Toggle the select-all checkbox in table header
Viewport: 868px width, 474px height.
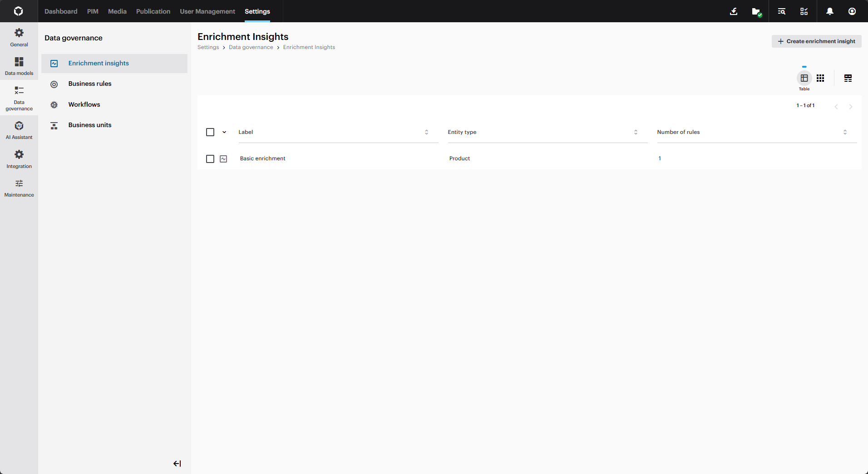[x=210, y=132]
